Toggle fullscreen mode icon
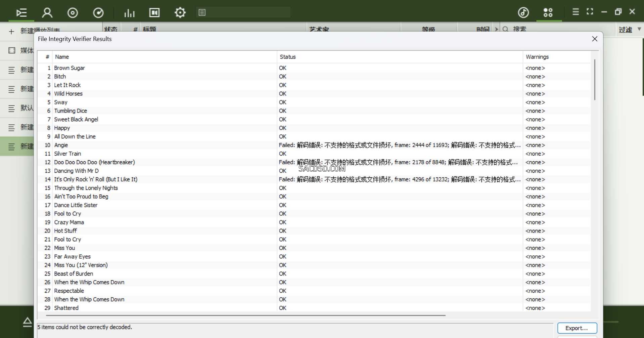Viewport: 644px width, 338px height. pyautogui.click(x=590, y=12)
